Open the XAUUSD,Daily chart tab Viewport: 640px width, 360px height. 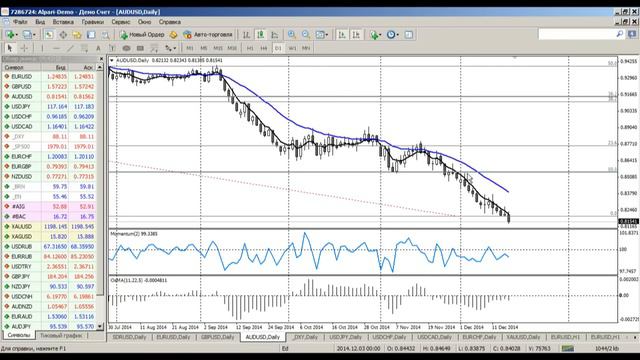tap(523, 337)
